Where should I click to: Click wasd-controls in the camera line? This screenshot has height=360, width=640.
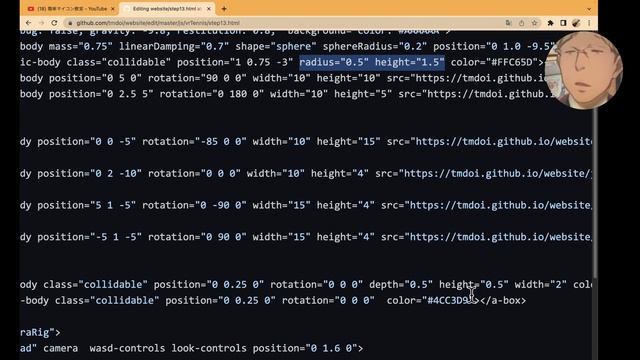(x=127, y=349)
